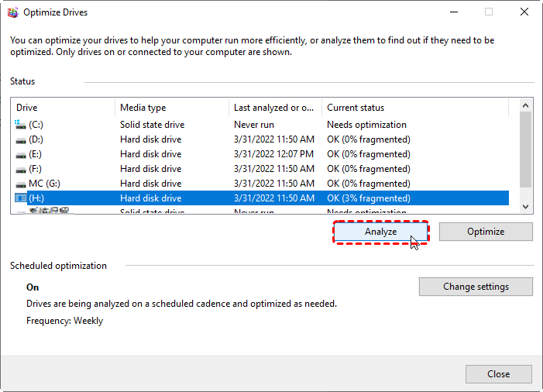Click the drive icon next to (E:)
Viewport: 543px width, 392px height.
(20, 154)
